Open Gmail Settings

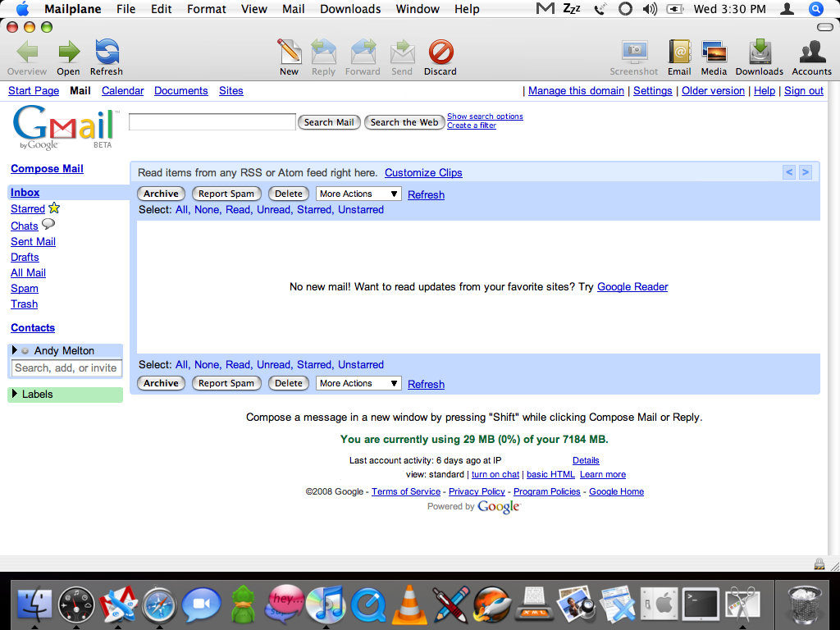652,90
